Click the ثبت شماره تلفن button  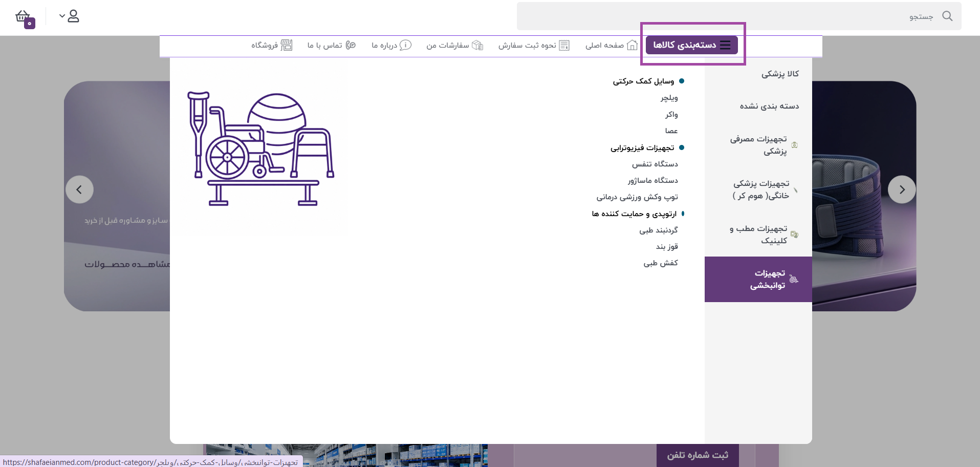698,455
